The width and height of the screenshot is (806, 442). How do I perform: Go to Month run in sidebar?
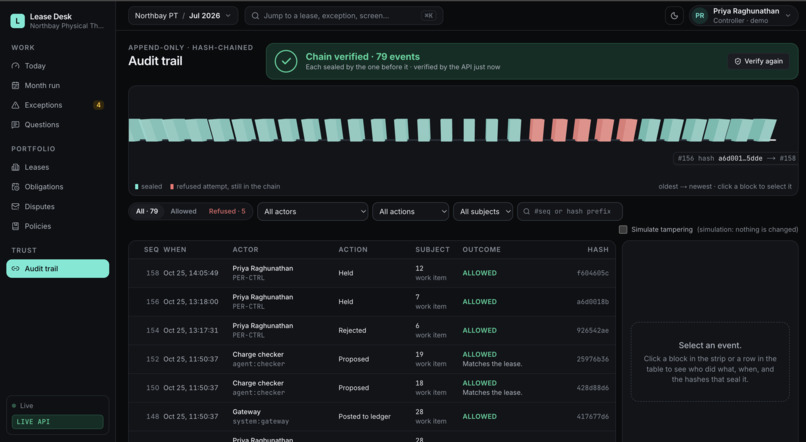tap(58, 85)
